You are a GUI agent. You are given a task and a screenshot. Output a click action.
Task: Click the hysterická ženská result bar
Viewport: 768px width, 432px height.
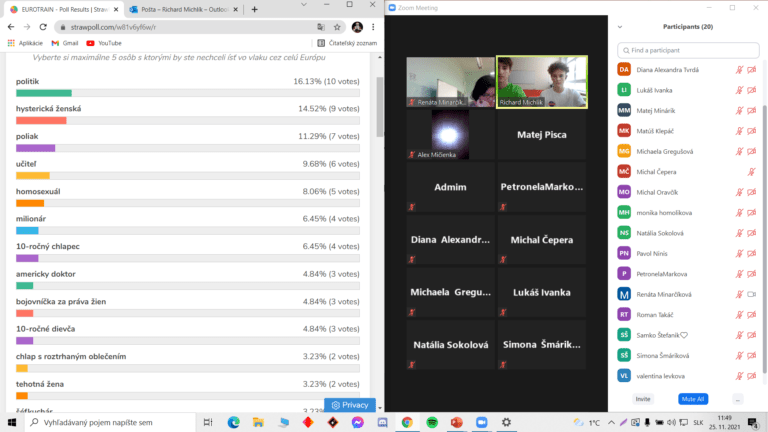click(188, 120)
